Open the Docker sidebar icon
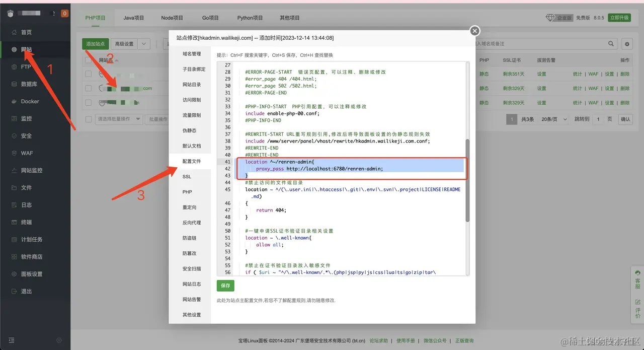Screen dimensions: 644x350 coord(14,101)
